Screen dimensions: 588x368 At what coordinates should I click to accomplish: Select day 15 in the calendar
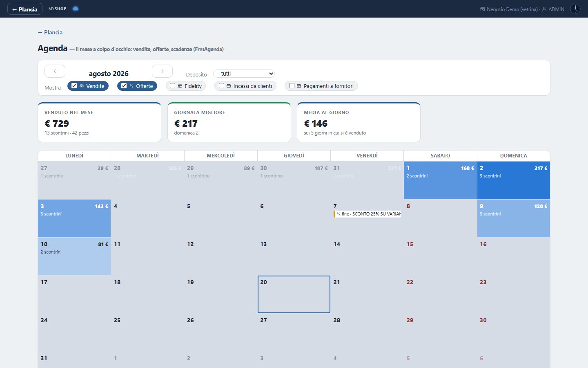(x=440, y=256)
